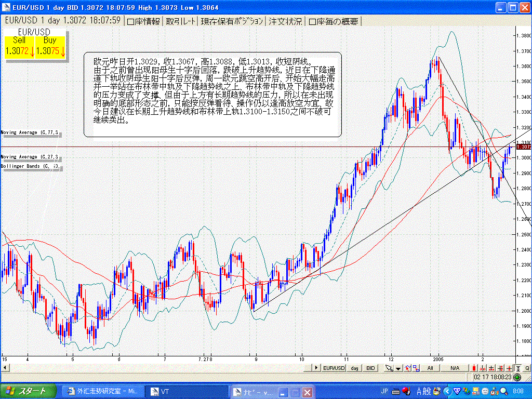
Task: Click the 8:08 system clock
Action: click(x=518, y=391)
